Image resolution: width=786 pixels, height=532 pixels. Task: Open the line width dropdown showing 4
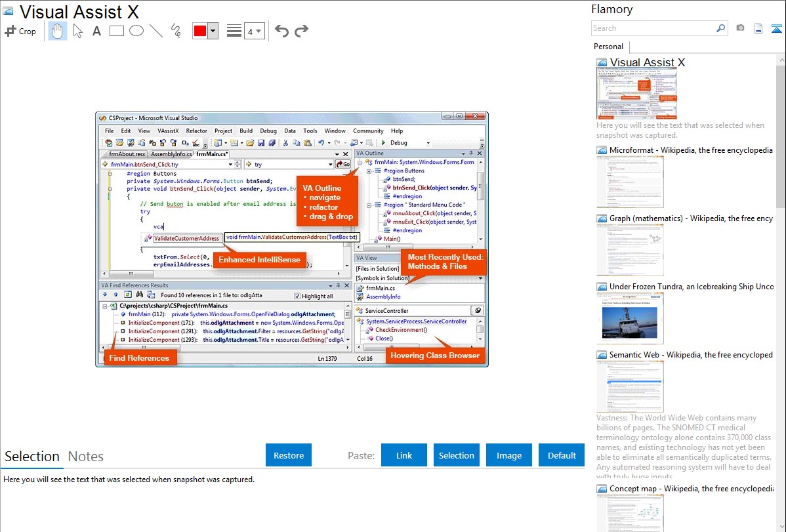click(x=254, y=31)
